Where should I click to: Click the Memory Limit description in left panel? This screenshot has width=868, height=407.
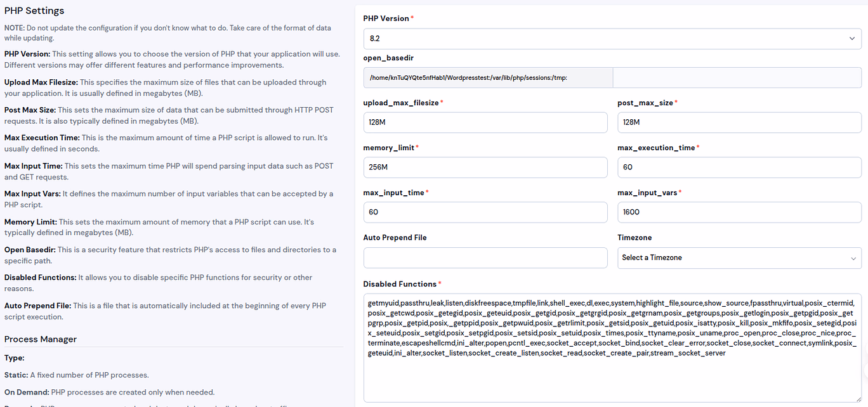(159, 227)
